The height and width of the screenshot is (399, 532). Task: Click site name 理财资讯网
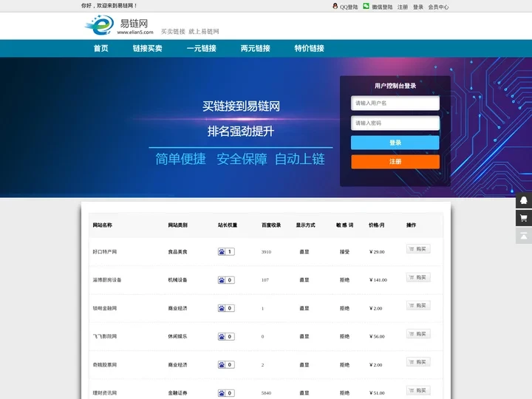tap(104, 393)
